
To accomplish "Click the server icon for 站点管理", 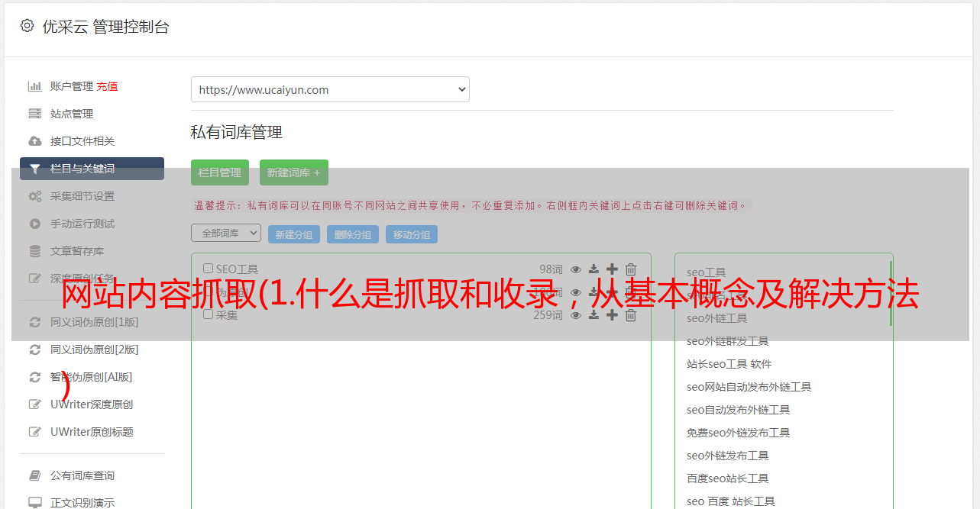I will (34, 114).
